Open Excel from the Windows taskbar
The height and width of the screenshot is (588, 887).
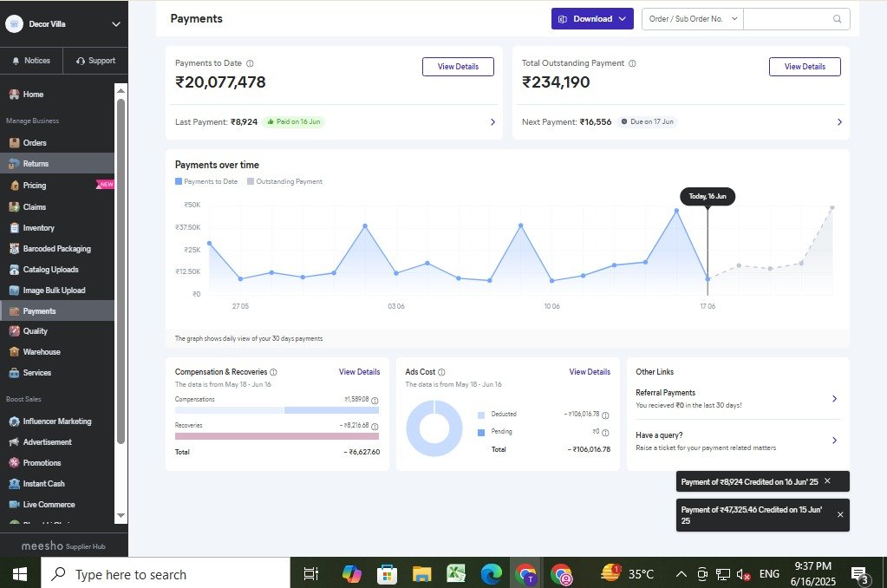(x=456, y=574)
